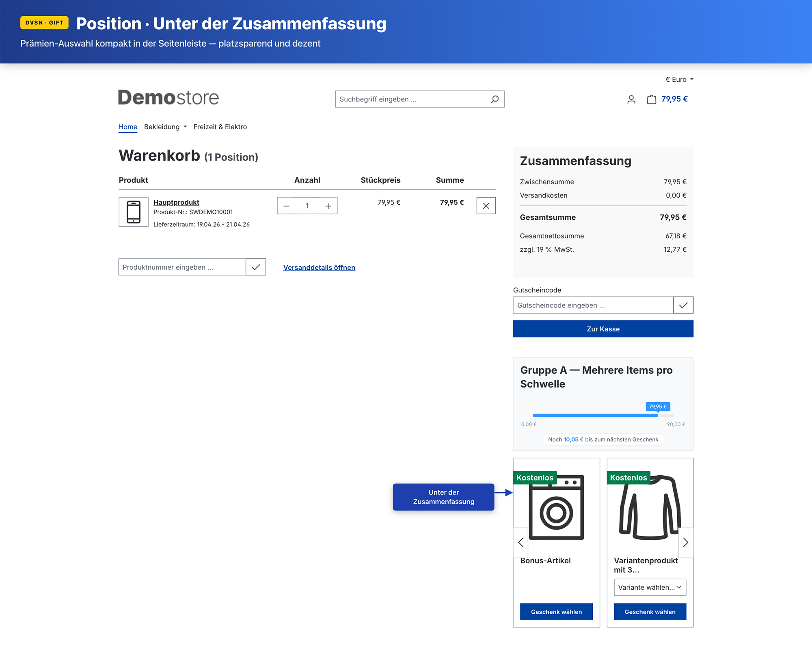The width and height of the screenshot is (812, 647).
Task: Expand the Bekleidung menu
Action: click(x=165, y=127)
